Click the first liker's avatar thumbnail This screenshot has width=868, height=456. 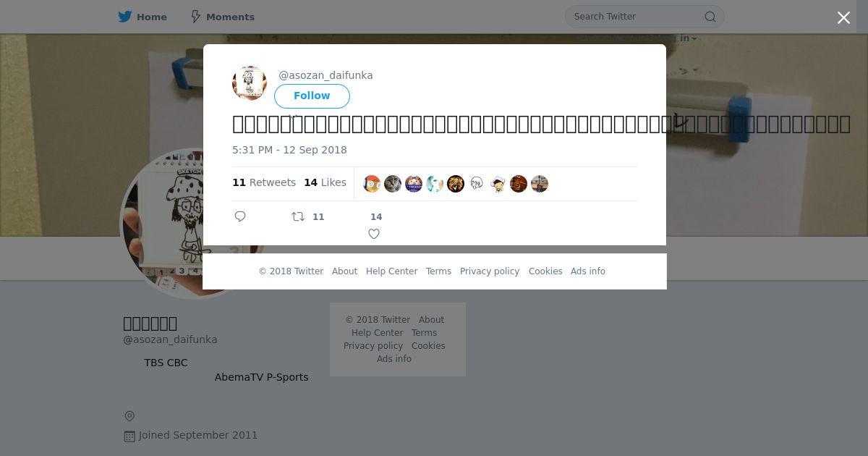click(x=372, y=184)
